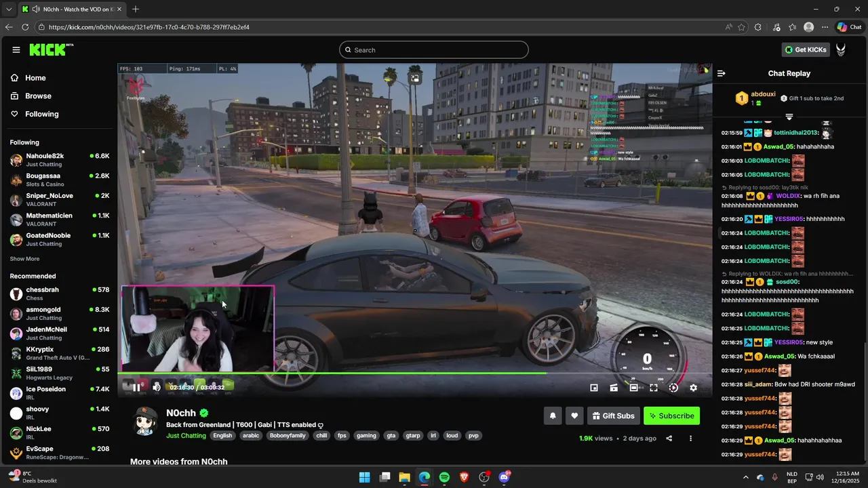The width and height of the screenshot is (868, 488).
Task: Open recommended channel Ice Poseidon
Action: pyautogui.click(x=60, y=393)
